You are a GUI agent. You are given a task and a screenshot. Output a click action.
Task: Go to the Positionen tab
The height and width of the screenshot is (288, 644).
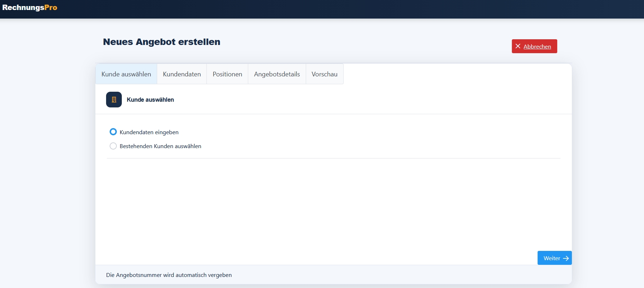pos(228,74)
